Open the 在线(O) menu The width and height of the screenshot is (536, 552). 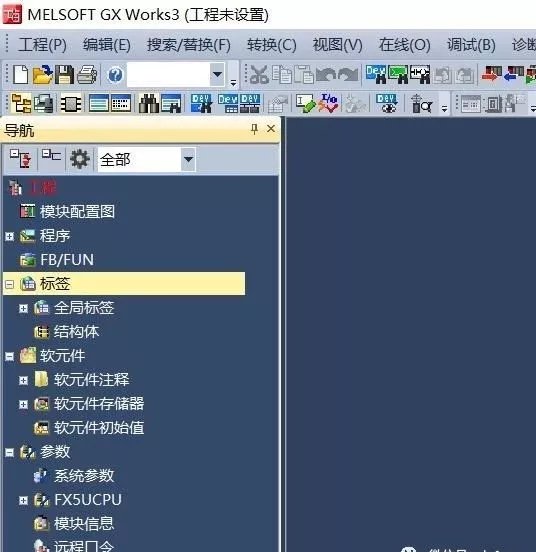pyautogui.click(x=404, y=45)
